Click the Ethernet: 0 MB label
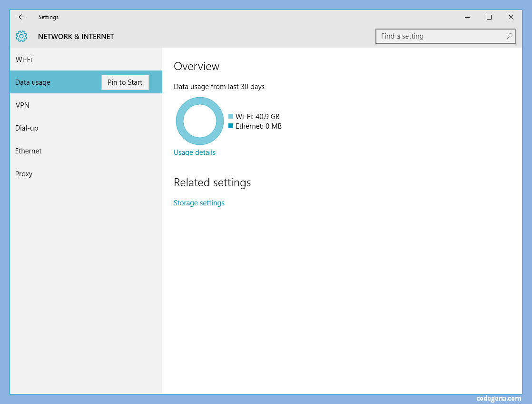Image resolution: width=532 pixels, height=404 pixels. tap(259, 126)
